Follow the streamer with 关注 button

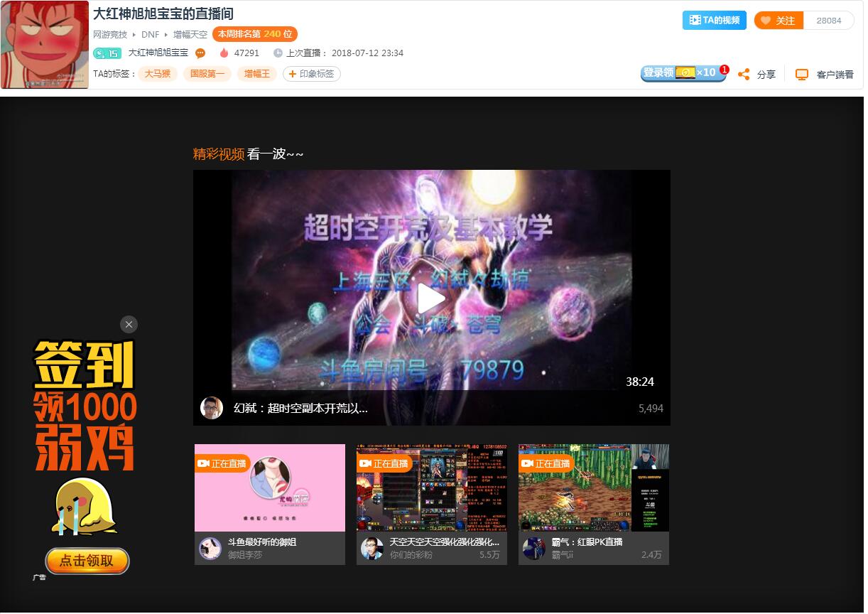click(x=779, y=21)
